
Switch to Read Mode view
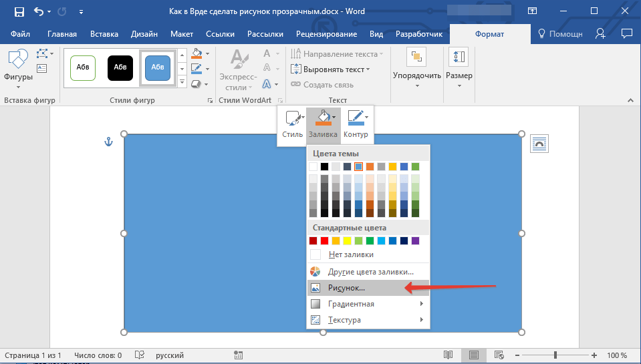pos(448,355)
